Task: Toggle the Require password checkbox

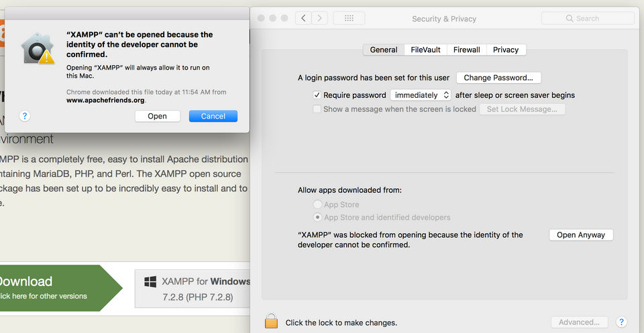Action: click(x=317, y=95)
